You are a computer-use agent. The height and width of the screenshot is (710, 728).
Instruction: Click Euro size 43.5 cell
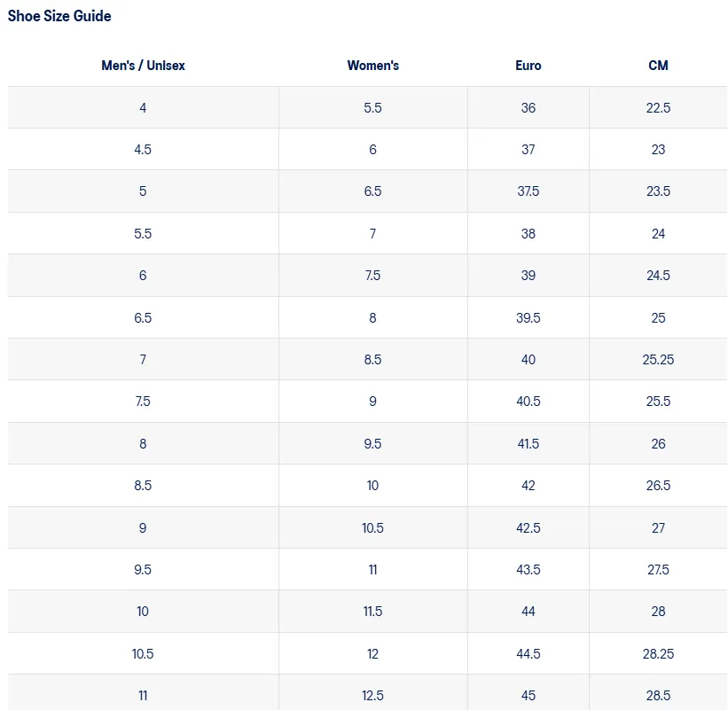tap(528, 569)
